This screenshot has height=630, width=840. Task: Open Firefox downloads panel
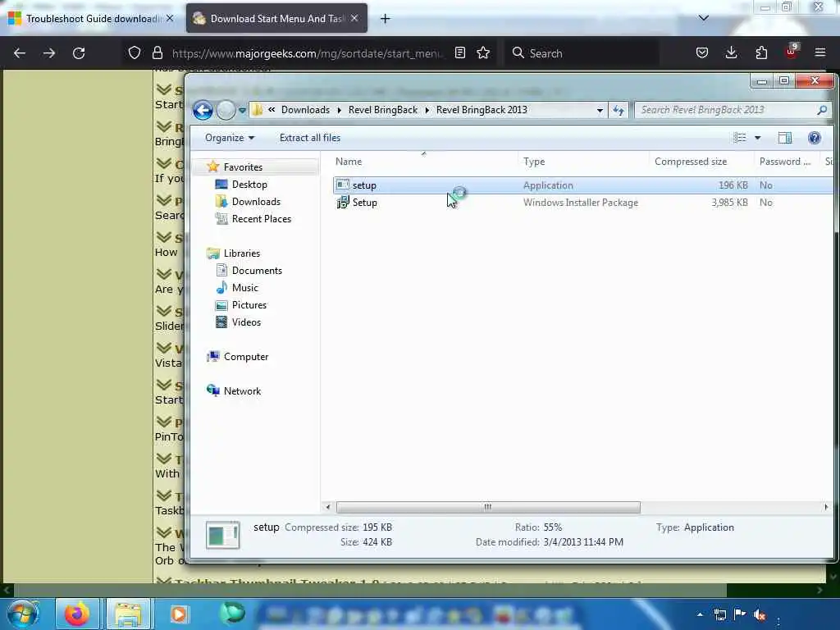coord(731,52)
